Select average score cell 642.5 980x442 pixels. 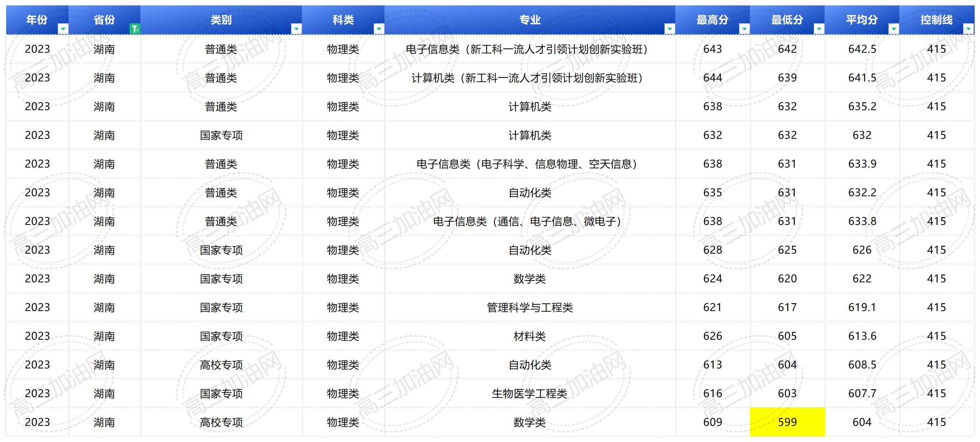tap(862, 49)
